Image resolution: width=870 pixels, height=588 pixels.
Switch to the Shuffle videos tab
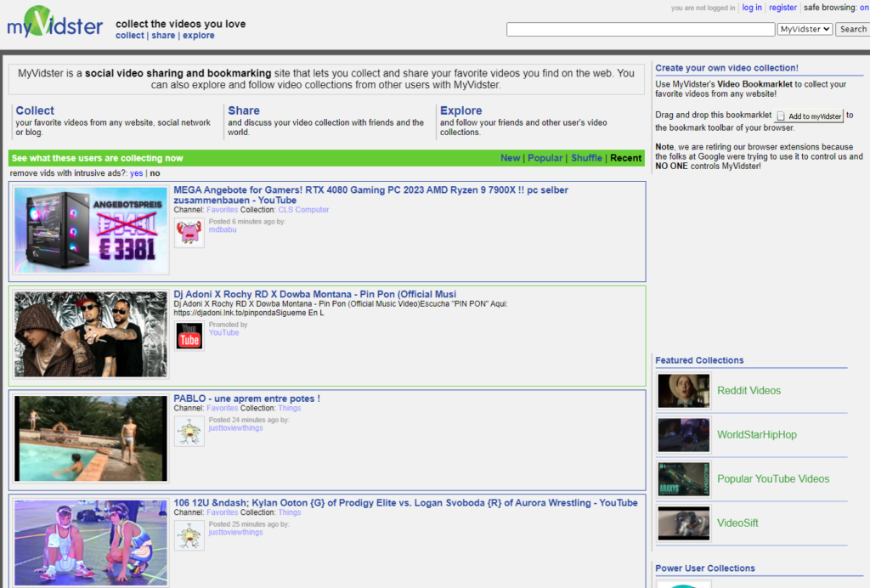tap(586, 158)
